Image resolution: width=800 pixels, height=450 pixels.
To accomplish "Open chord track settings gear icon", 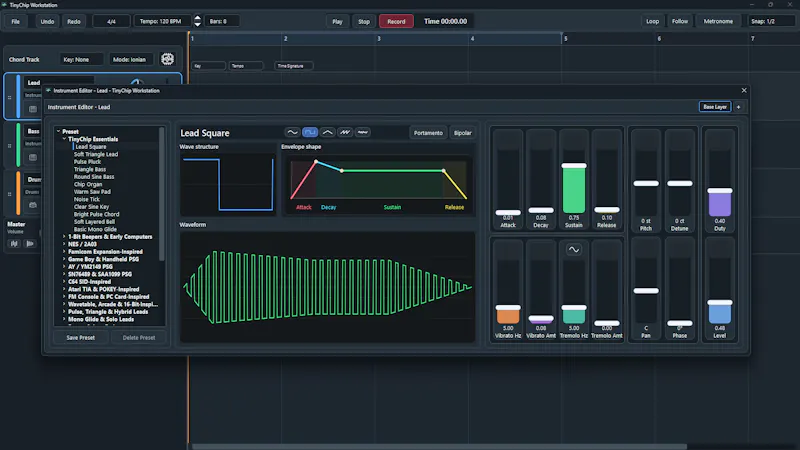I will [167, 59].
